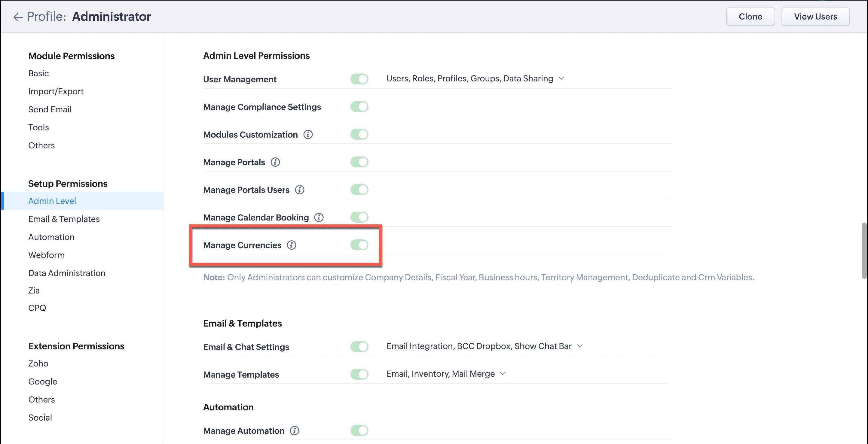Click the Clone button
The height and width of the screenshot is (444, 868).
[x=750, y=17]
